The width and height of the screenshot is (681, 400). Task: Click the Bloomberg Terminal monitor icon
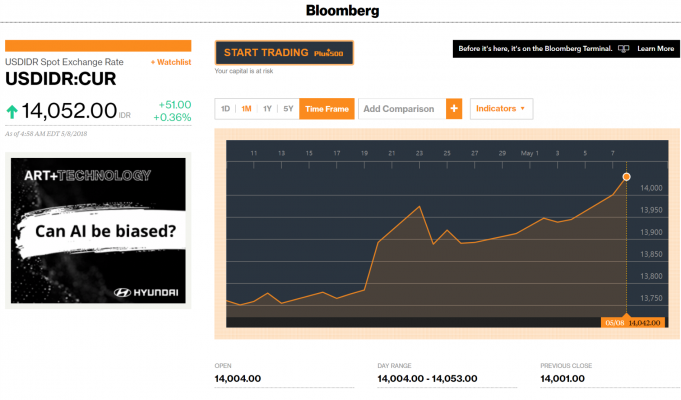tap(624, 48)
